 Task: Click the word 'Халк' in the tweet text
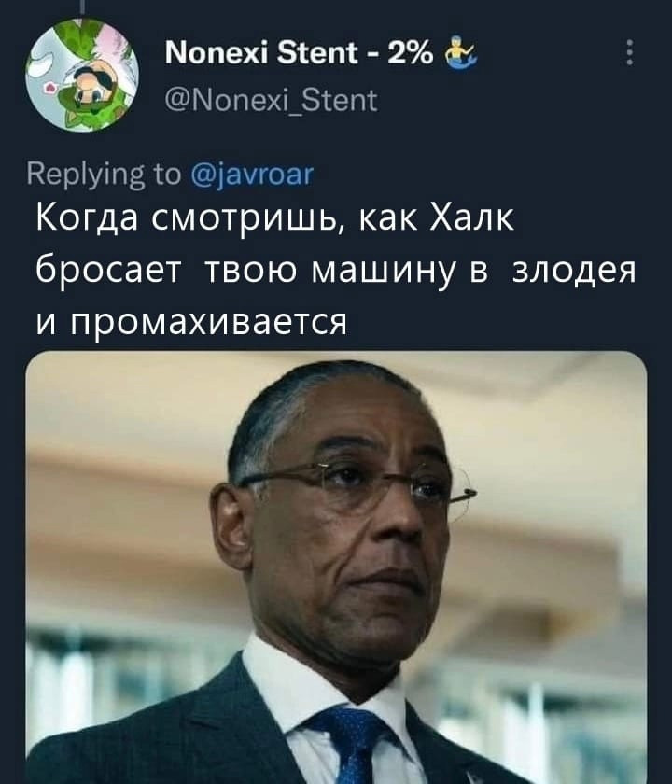tap(472, 217)
